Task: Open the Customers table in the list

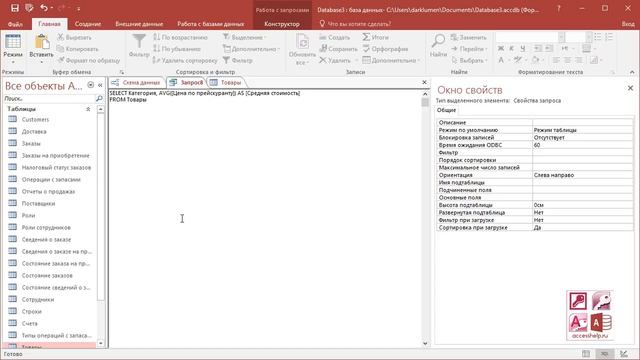Action: tap(35, 120)
